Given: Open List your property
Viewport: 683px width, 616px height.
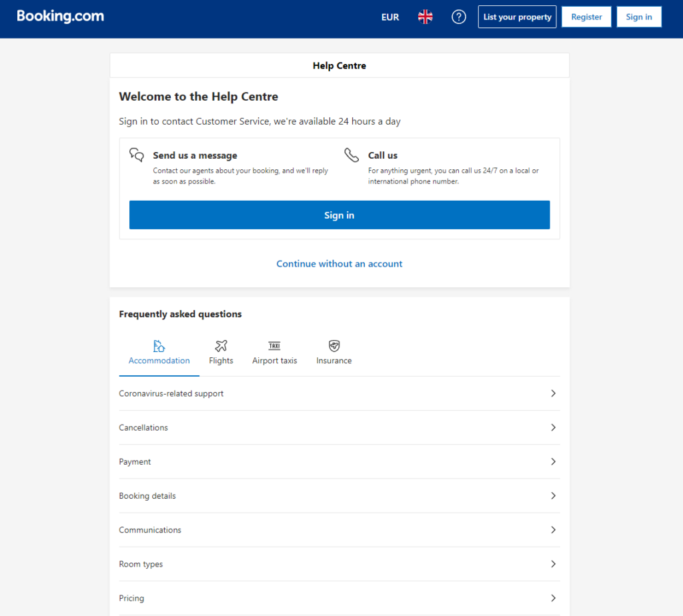Looking at the screenshot, I should 517,16.
